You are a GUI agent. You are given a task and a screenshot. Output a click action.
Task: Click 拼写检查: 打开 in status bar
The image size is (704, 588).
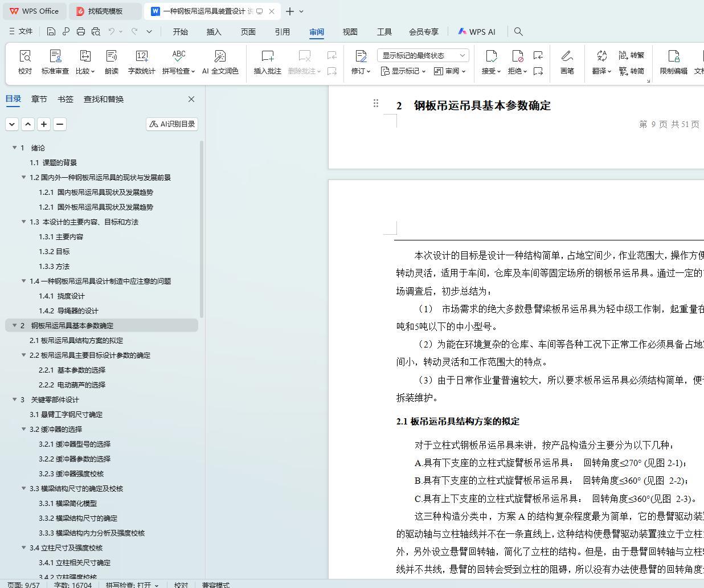pyautogui.click(x=132, y=585)
